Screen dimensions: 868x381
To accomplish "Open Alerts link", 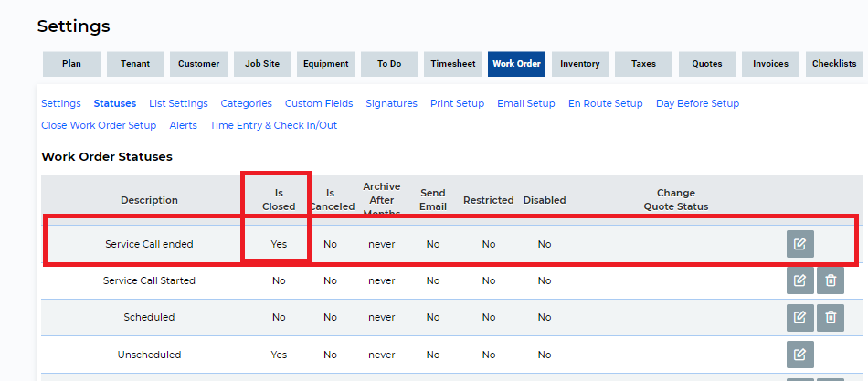I will [184, 126].
